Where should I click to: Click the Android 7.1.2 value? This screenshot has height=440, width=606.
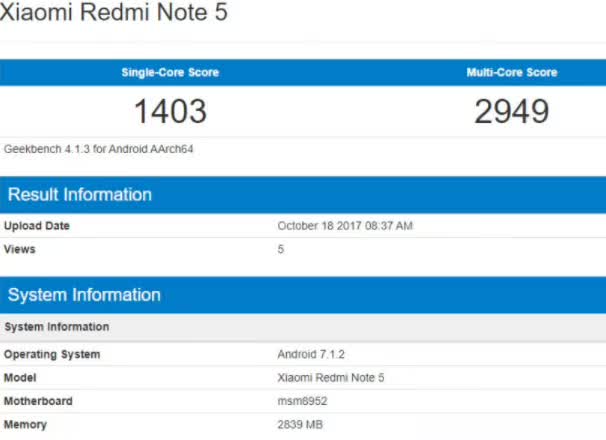coord(311,355)
